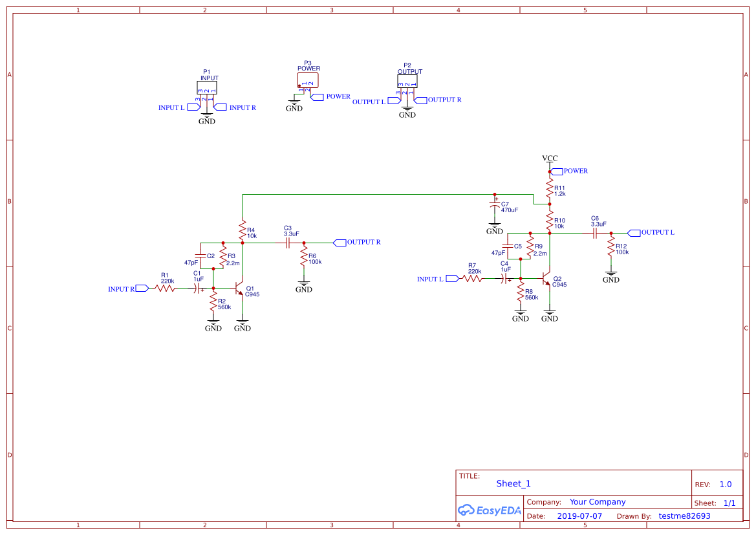Select capacitor C5 47pF symbol
Screen dimensions: 756x535
[508, 246]
